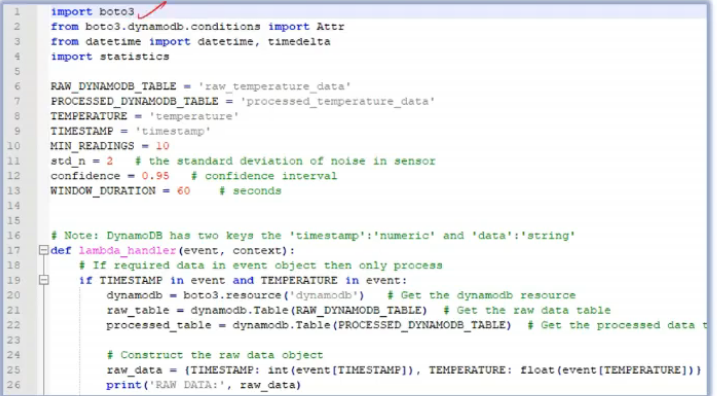Click the '# Note: DynamoDB has two keys' comment
The width and height of the screenshot is (717, 396).
pos(313,235)
